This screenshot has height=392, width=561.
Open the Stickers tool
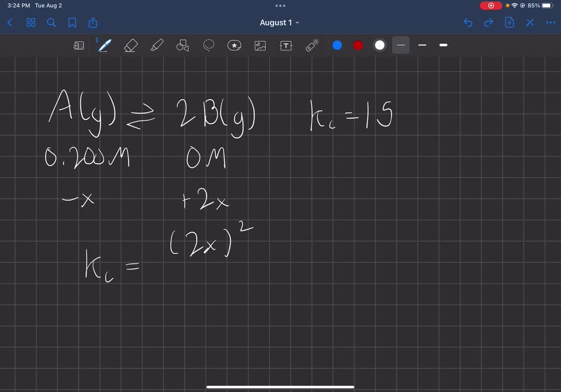(x=234, y=45)
